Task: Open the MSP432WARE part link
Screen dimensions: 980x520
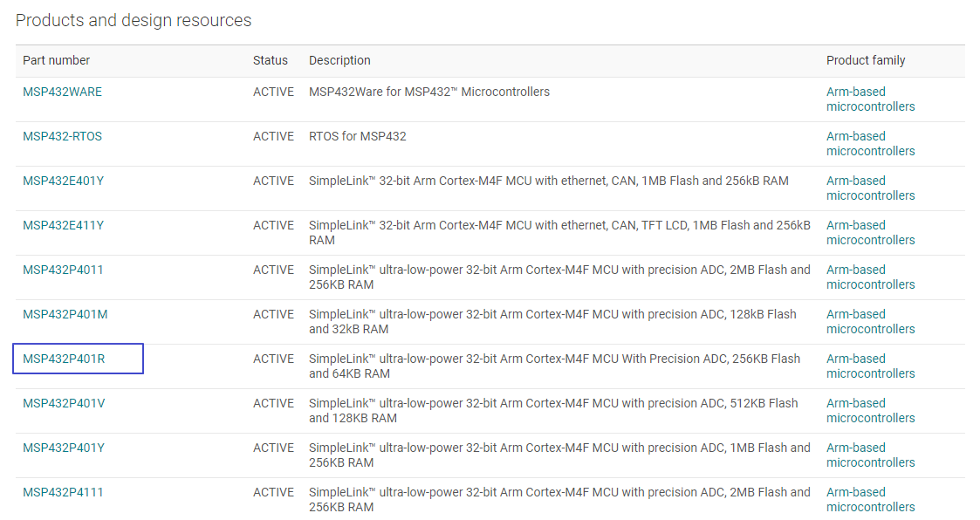Action: pyautogui.click(x=62, y=92)
